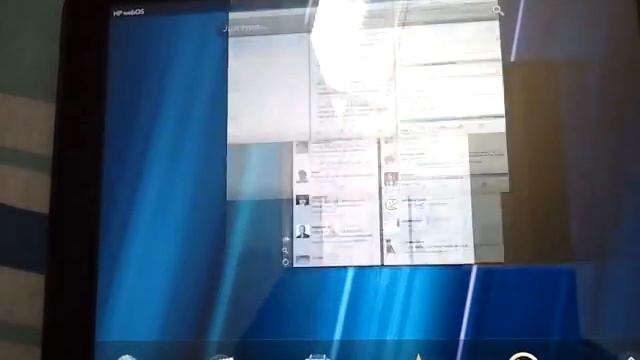
Task: Click the home icon above the sidebar search icon
Action: tap(286, 240)
